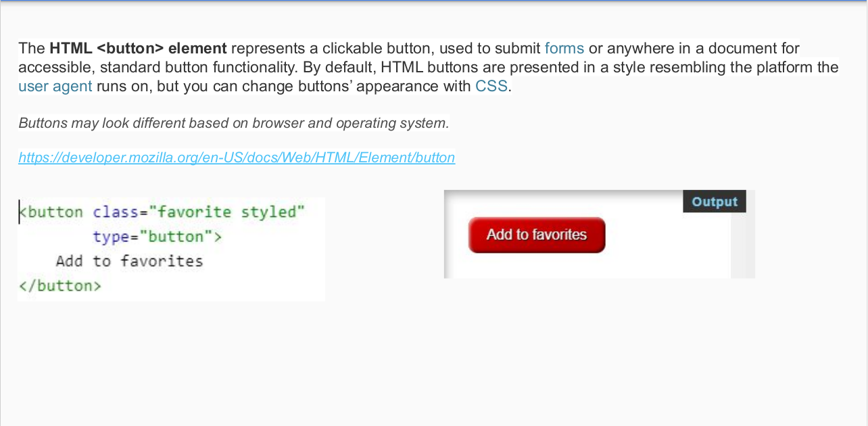The image size is (868, 426).
Task: Click the red Add to favorites button
Action: pyautogui.click(x=536, y=235)
